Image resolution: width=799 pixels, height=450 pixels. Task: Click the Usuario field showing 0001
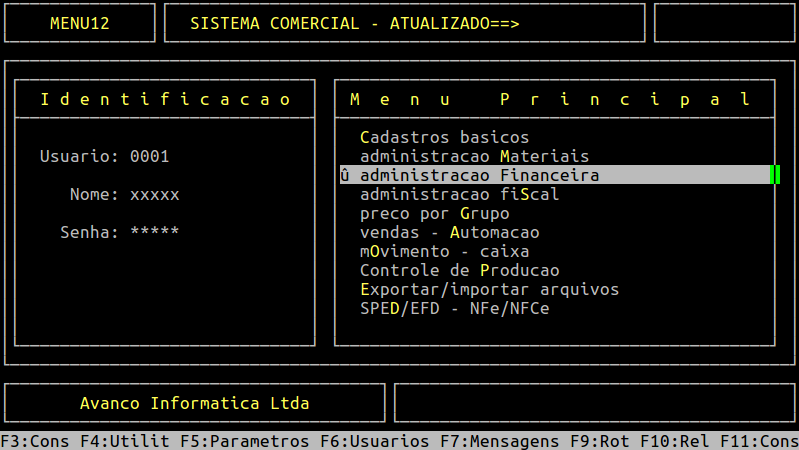point(150,156)
